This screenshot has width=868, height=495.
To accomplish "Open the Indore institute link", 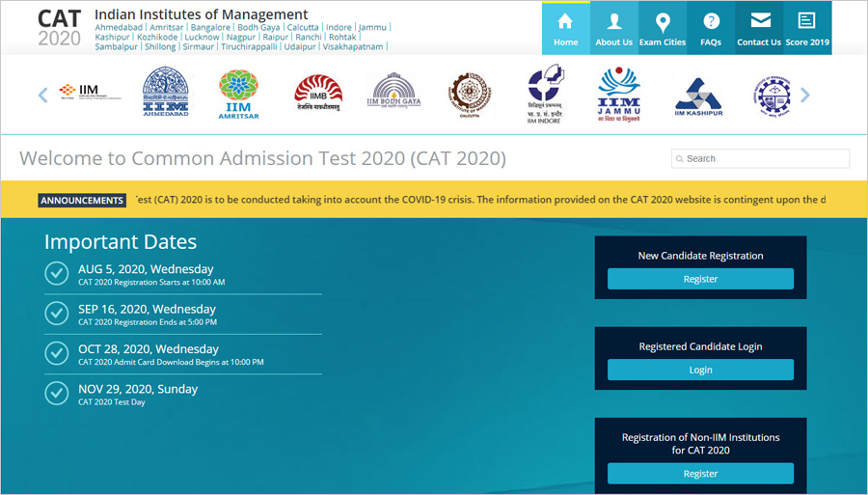I will click(339, 27).
